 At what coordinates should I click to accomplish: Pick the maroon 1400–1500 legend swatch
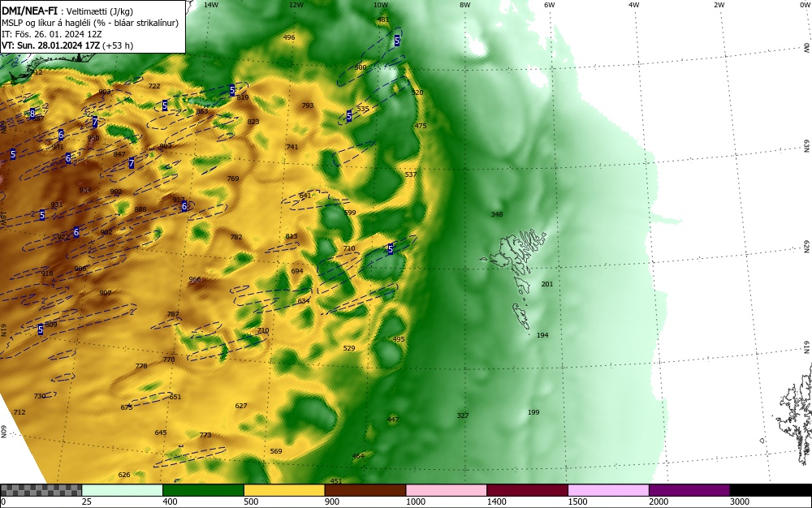pyautogui.click(x=527, y=490)
